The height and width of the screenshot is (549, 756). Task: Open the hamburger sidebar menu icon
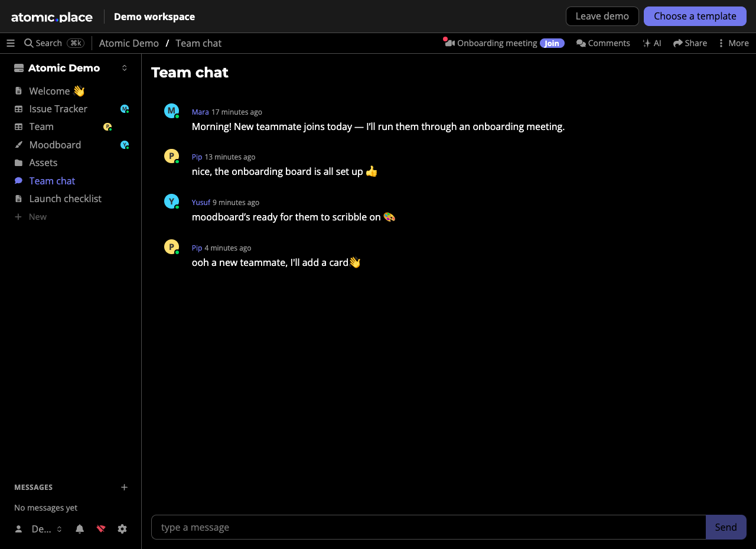click(11, 43)
